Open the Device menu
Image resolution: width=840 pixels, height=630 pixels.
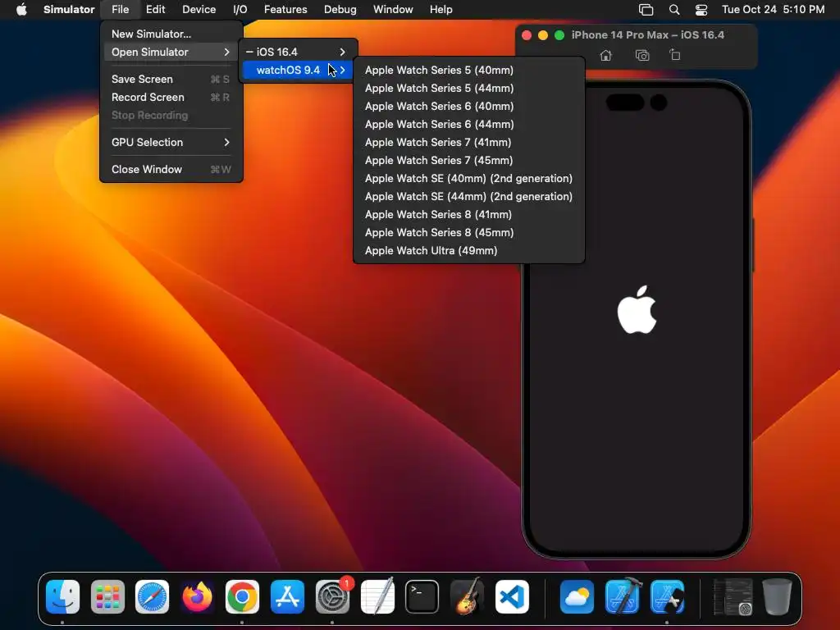coord(199,9)
